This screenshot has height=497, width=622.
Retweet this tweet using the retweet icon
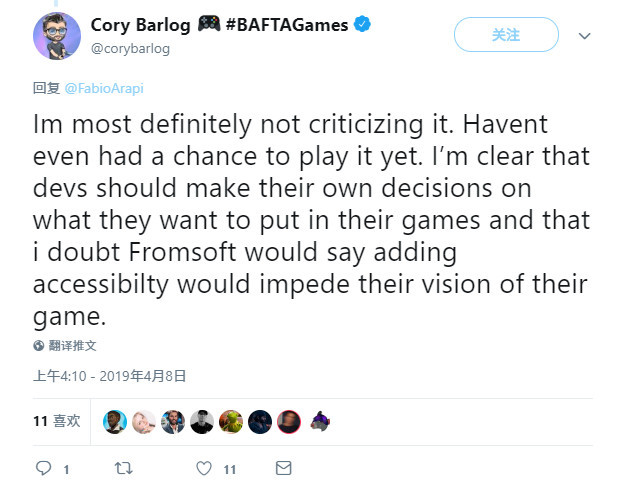point(124,468)
